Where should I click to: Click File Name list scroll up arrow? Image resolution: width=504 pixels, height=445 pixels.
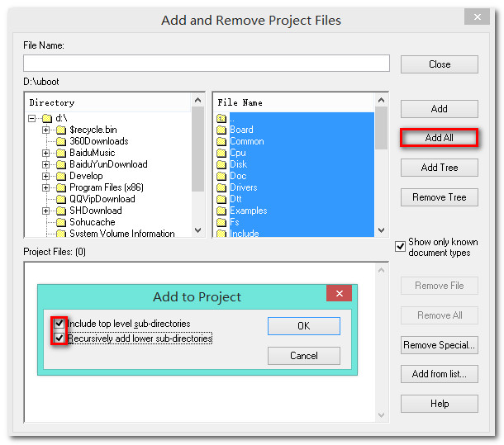coord(381,100)
